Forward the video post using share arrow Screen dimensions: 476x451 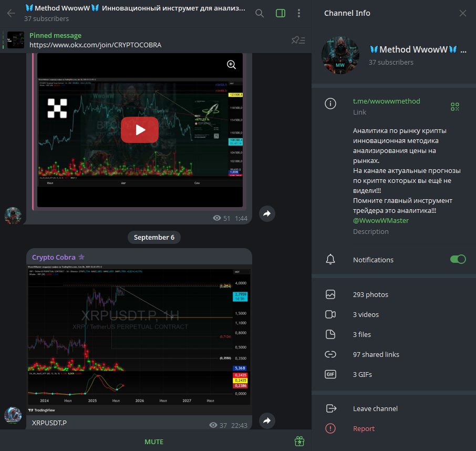pyautogui.click(x=267, y=214)
